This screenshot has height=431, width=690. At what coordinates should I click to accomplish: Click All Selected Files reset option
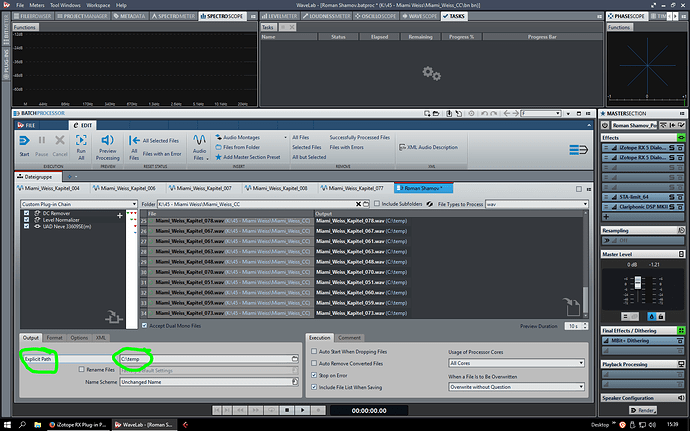(161, 140)
